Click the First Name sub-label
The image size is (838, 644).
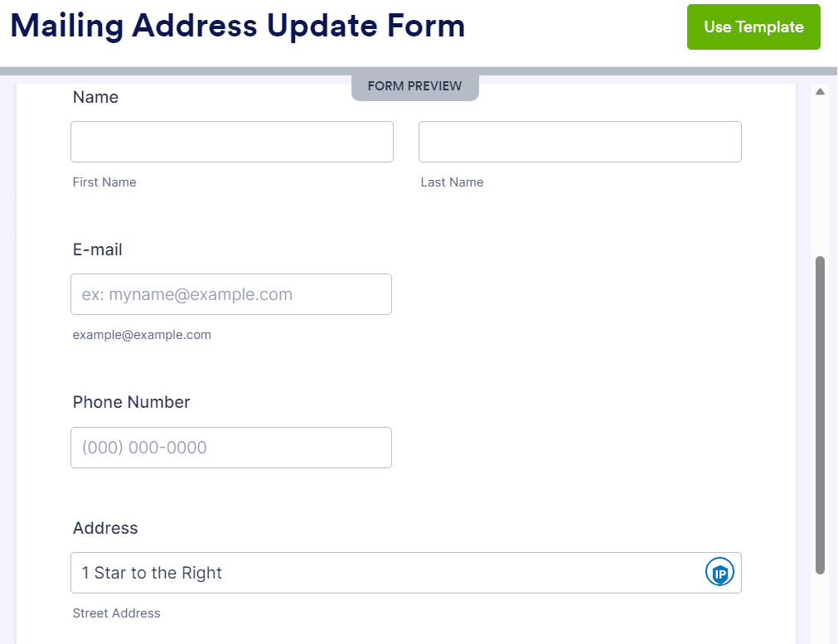pos(104,182)
